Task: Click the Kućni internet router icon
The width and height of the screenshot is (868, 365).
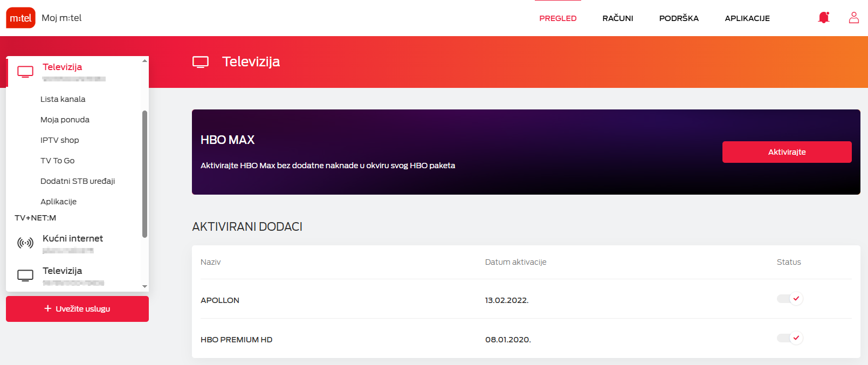Action: tap(25, 243)
